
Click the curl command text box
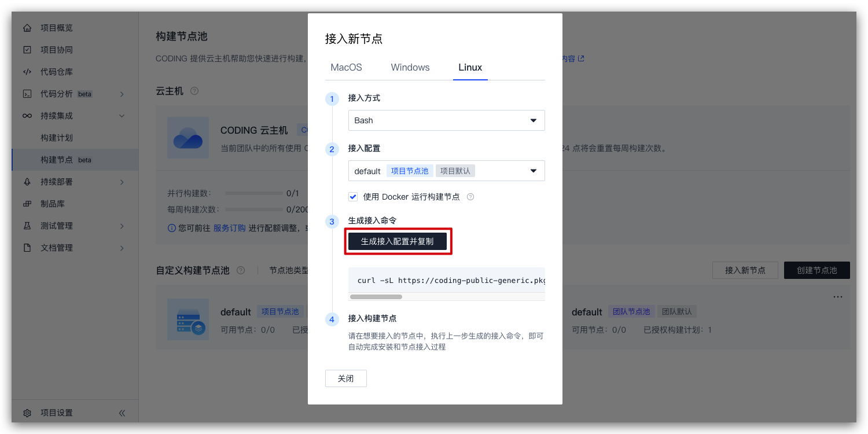click(447, 280)
